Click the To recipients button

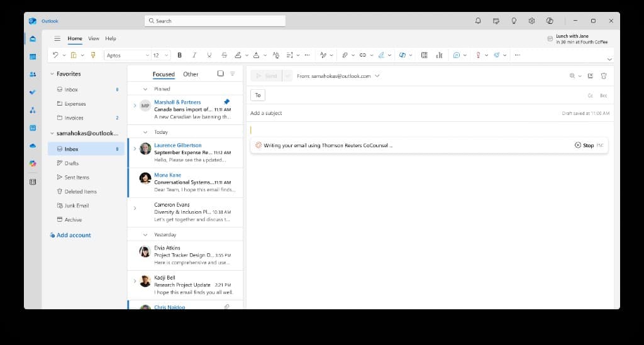pyautogui.click(x=258, y=95)
